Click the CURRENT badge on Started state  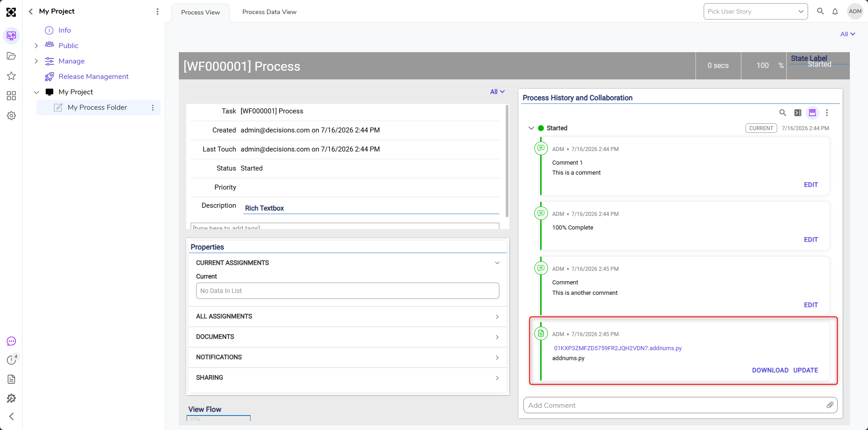click(761, 128)
